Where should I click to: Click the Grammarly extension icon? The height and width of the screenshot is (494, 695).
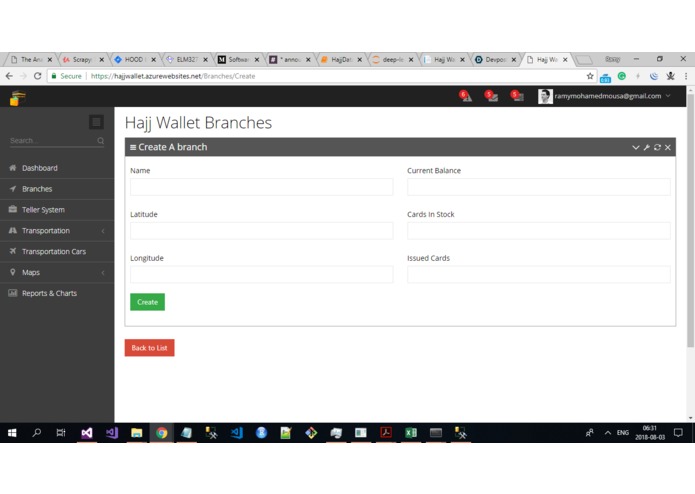pyautogui.click(x=622, y=76)
